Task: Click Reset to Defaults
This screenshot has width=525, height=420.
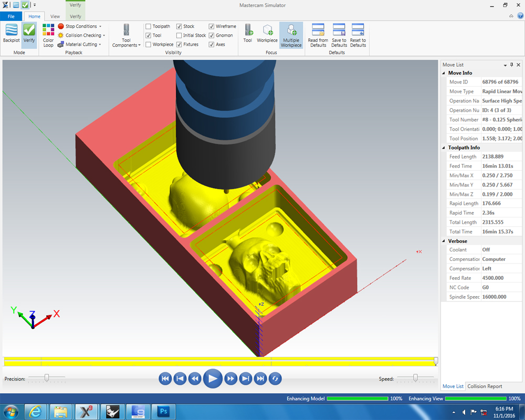Action: pos(358,36)
